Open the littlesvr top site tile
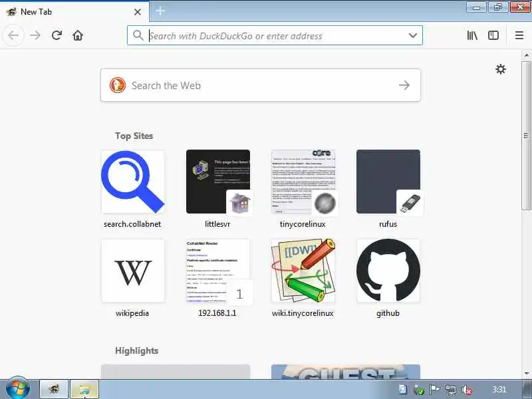The height and width of the screenshot is (399, 532). click(218, 182)
